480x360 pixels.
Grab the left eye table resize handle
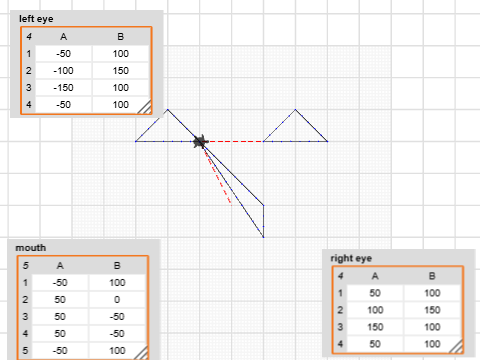[x=145, y=107]
